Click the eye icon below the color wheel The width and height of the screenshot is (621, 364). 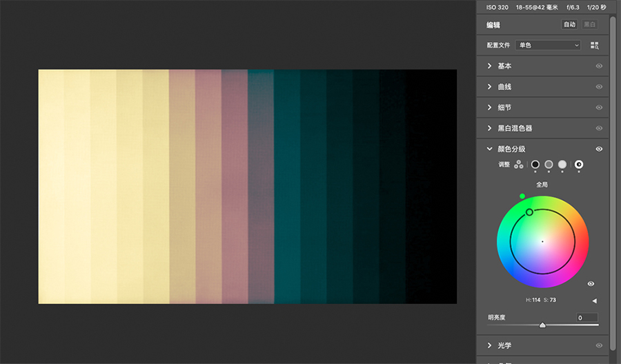591,284
